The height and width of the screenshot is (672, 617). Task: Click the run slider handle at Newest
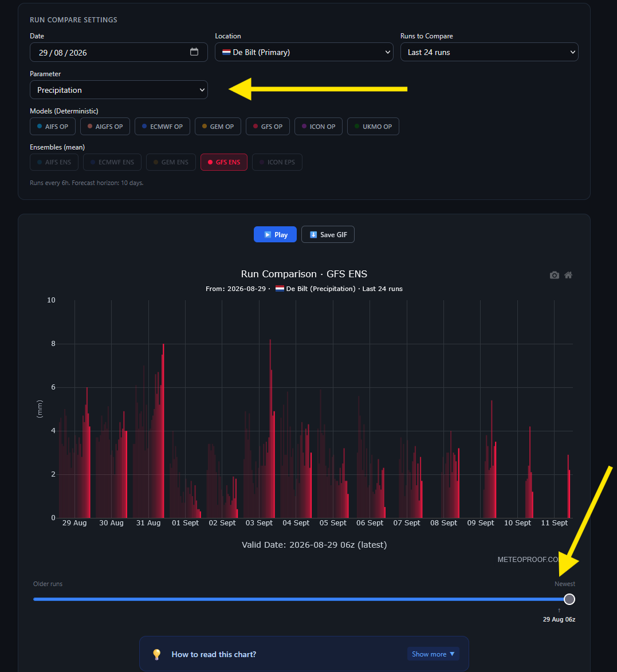click(569, 599)
